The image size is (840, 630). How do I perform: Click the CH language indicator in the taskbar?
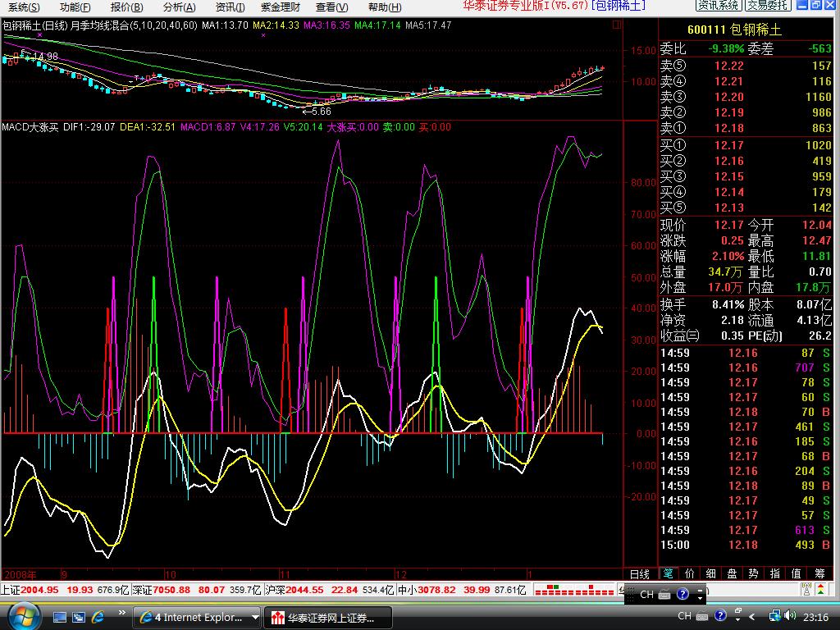click(684, 616)
